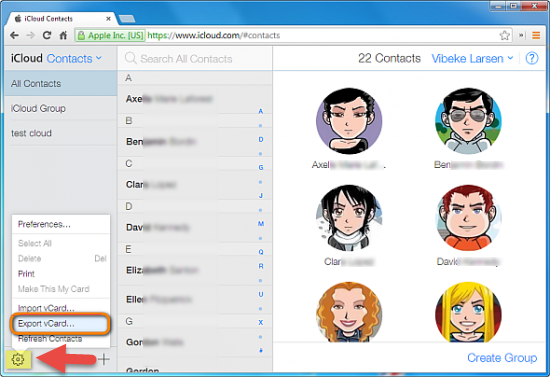Click the browser address bar URL

[213, 35]
